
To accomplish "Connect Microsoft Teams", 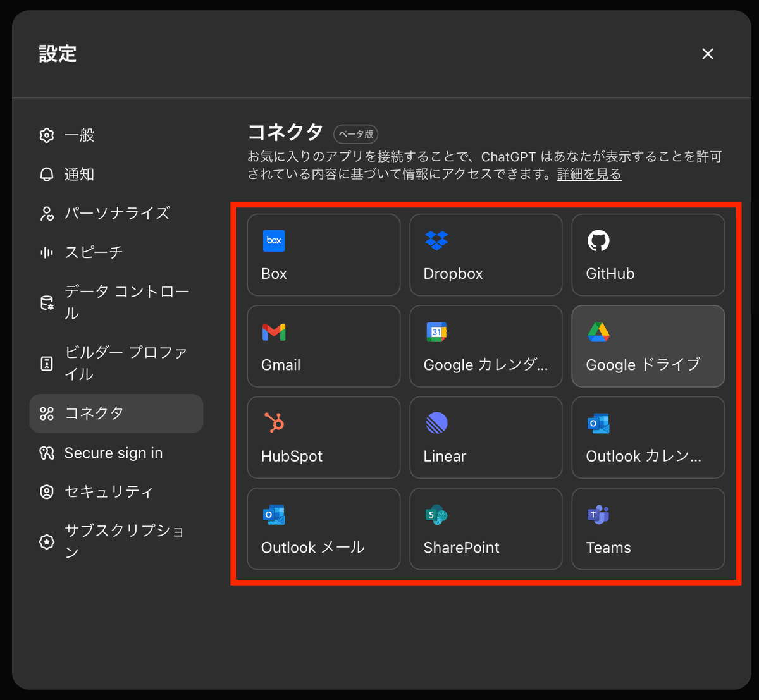I will pyautogui.click(x=648, y=529).
